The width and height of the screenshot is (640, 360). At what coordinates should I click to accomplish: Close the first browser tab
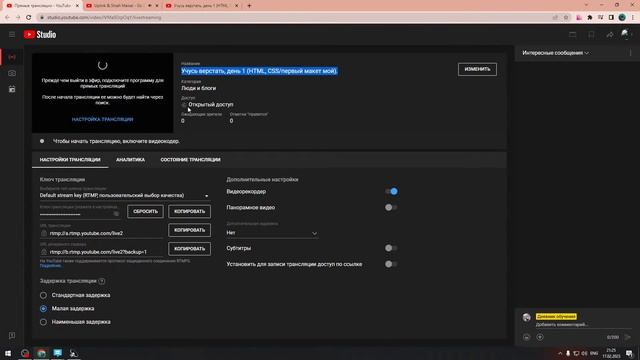77,6
